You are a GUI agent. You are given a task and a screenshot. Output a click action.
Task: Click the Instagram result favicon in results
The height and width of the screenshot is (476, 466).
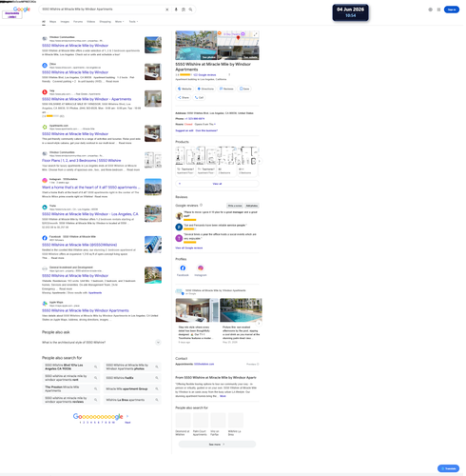tap(45, 180)
